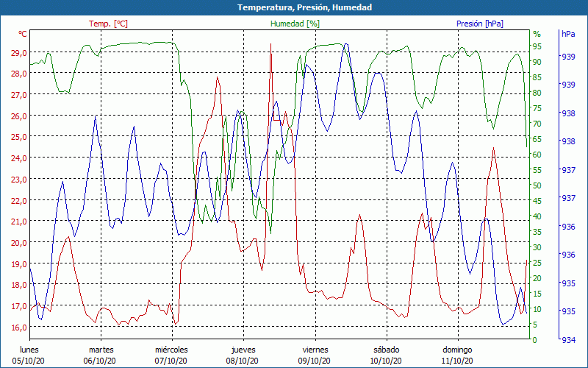Click green humidity axis value '10'
This screenshot has width=588, height=368.
[537, 309]
